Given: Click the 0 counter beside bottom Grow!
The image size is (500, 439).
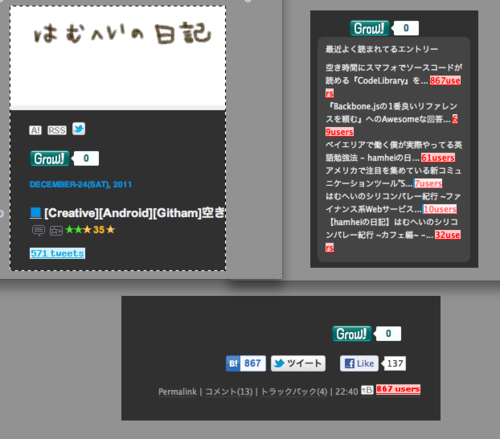Looking at the screenshot, I should click(x=388, y=334).
